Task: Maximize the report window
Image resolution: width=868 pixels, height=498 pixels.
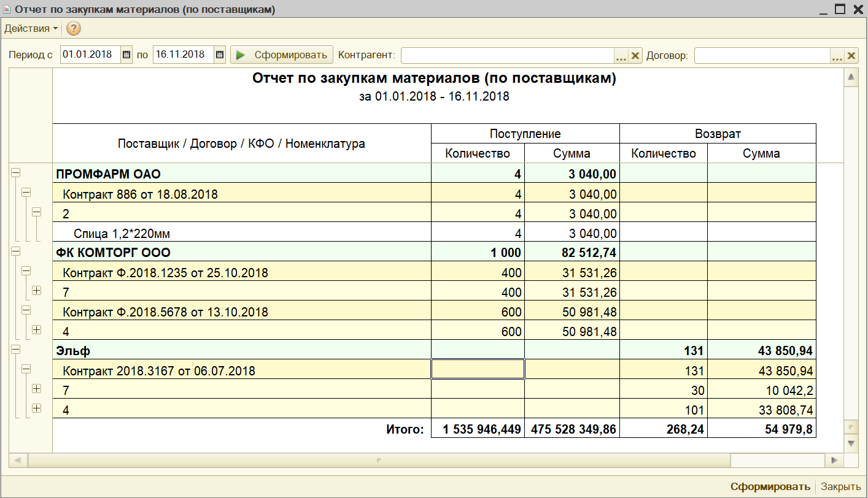Action: [x=840, y=9]
